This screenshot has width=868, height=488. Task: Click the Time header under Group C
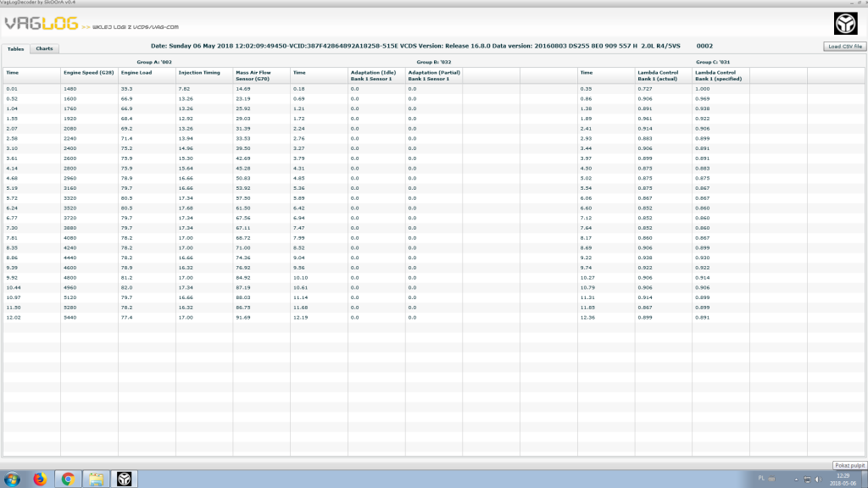coord(587,73)
